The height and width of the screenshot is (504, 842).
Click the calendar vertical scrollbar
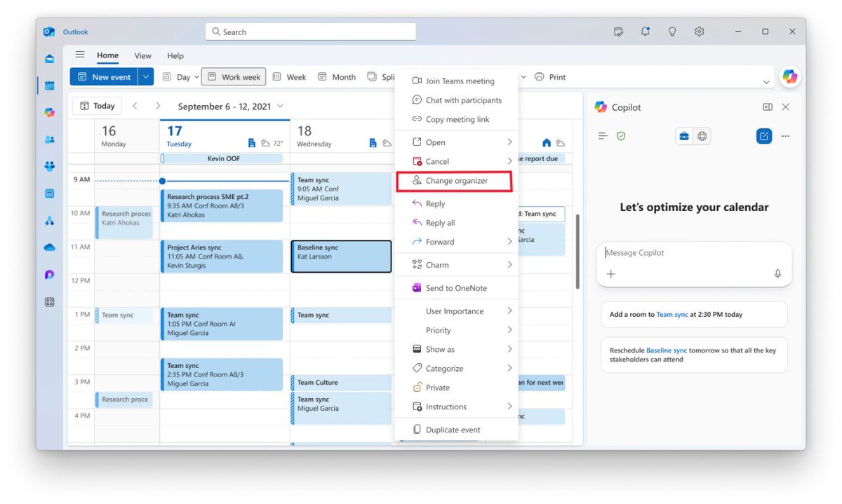[577, 252]
